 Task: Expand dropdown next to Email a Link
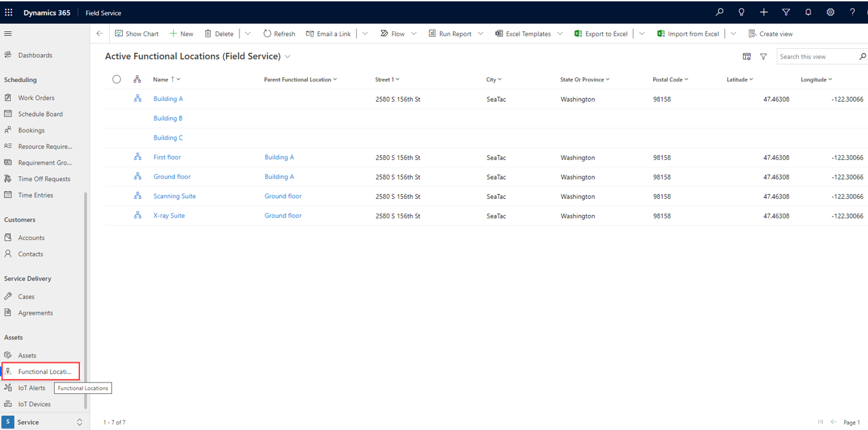[x=365, y=33]
